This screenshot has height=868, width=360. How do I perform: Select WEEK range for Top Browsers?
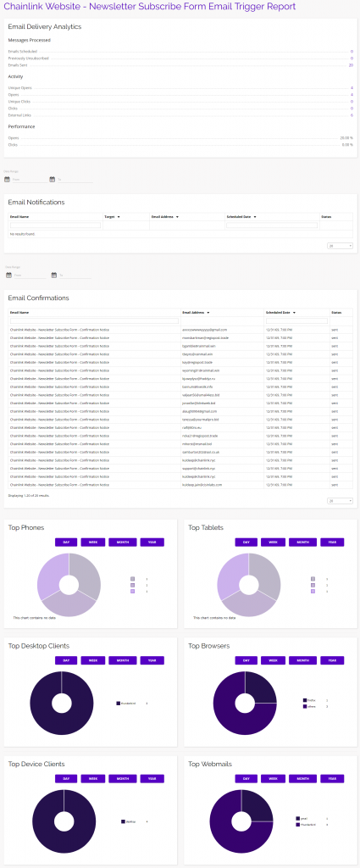point(274,660)
